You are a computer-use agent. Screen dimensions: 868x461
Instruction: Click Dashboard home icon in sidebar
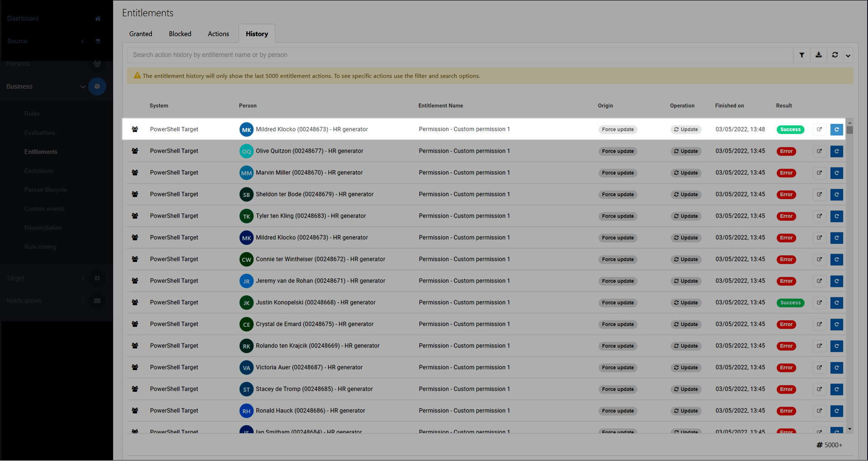click(98, 19)
